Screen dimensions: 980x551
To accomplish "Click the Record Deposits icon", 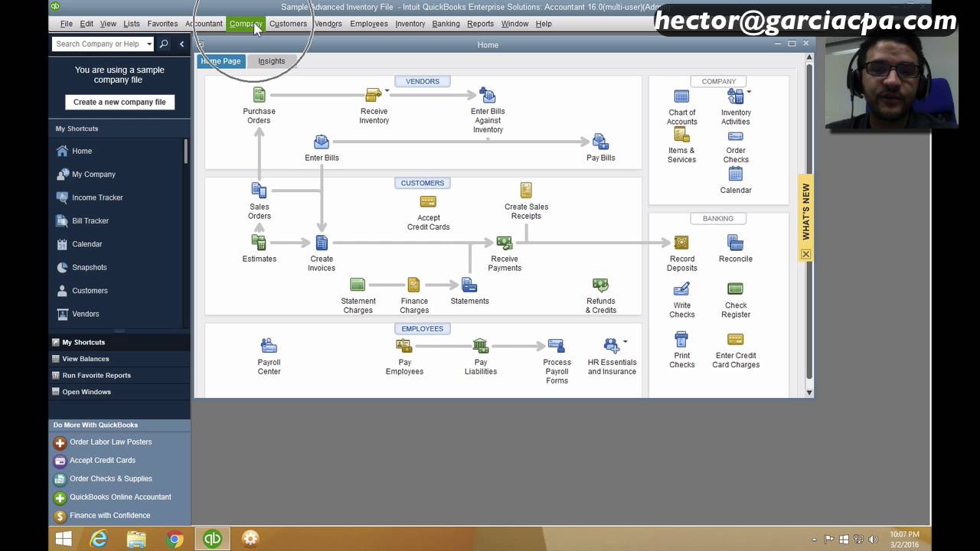I will pyautogui.click(x=681, y=243).
